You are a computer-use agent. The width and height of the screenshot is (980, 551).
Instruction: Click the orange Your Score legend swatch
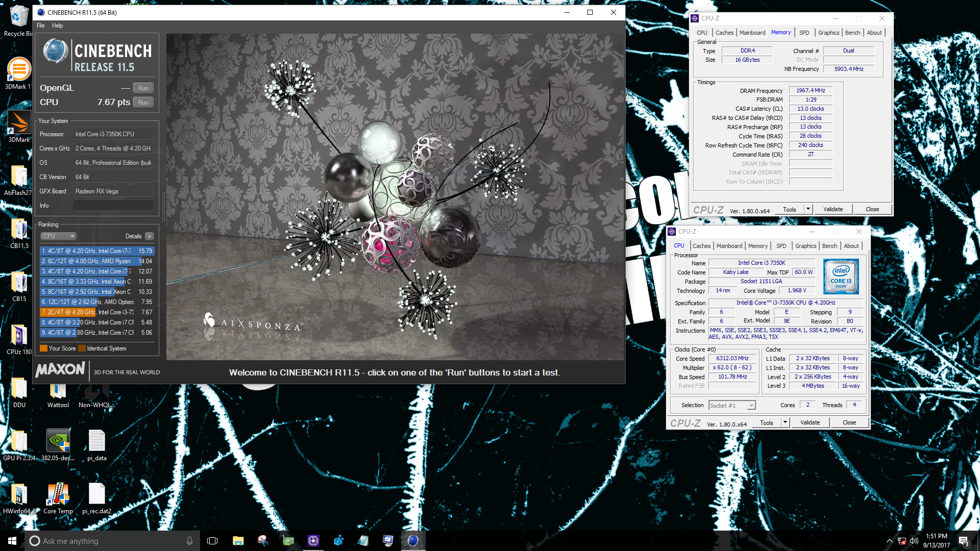(x=43, y=348)
